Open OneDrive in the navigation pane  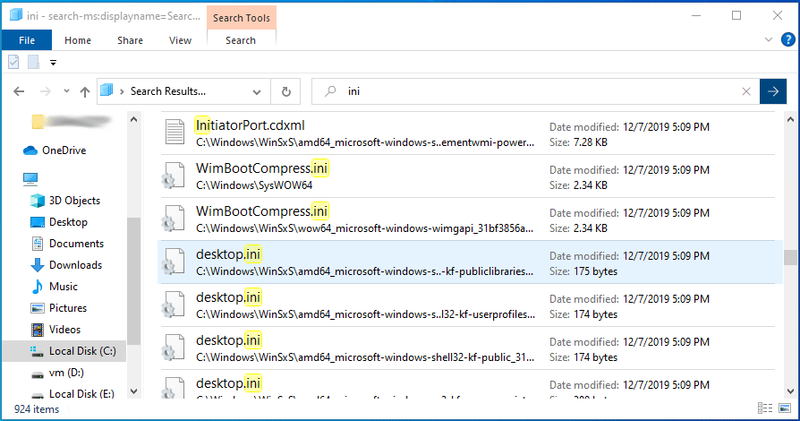(x=64, y=151)
